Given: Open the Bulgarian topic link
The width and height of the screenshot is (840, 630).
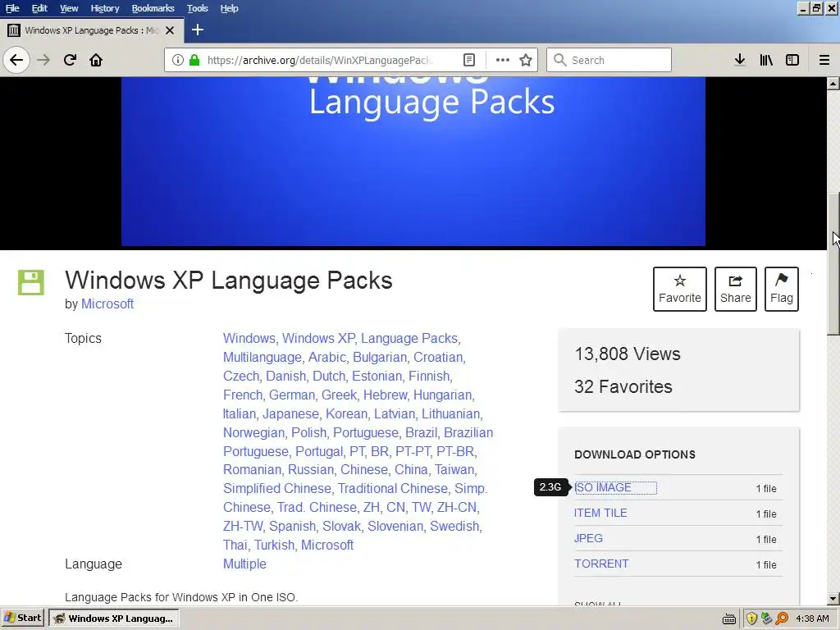Looking at the screenshot, I should click(380, 358).
